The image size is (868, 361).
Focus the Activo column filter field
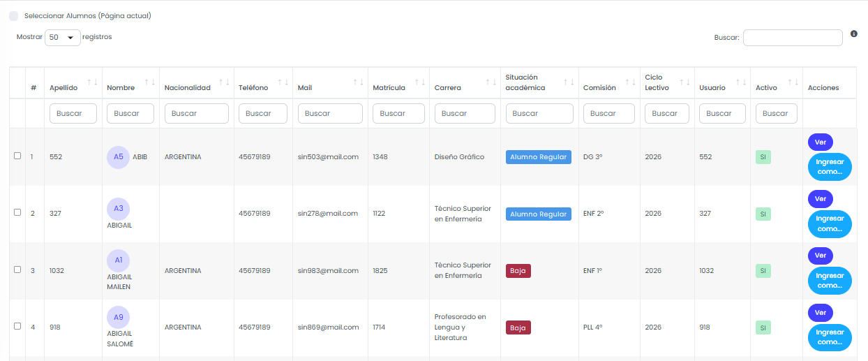tap(777, 113)
